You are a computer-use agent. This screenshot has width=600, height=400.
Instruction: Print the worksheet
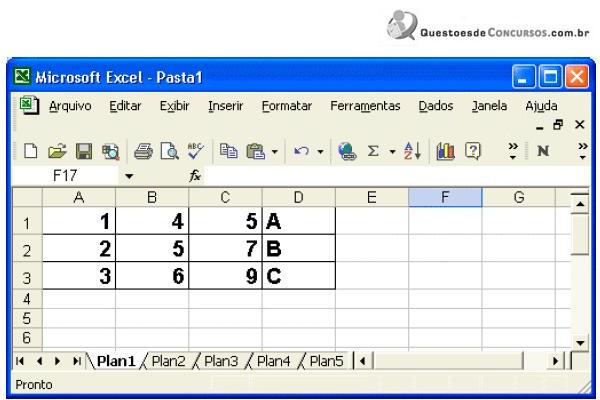[143, 151]
